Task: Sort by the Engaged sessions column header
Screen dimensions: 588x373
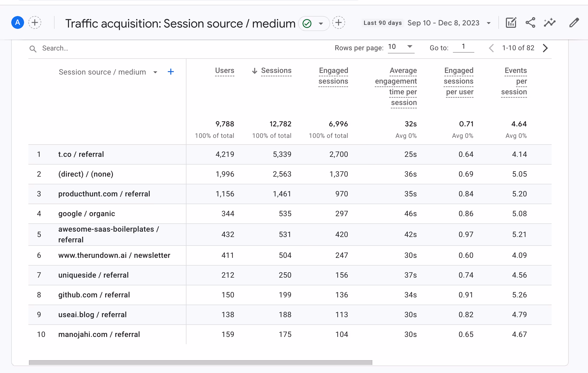Action: [333, 76]
